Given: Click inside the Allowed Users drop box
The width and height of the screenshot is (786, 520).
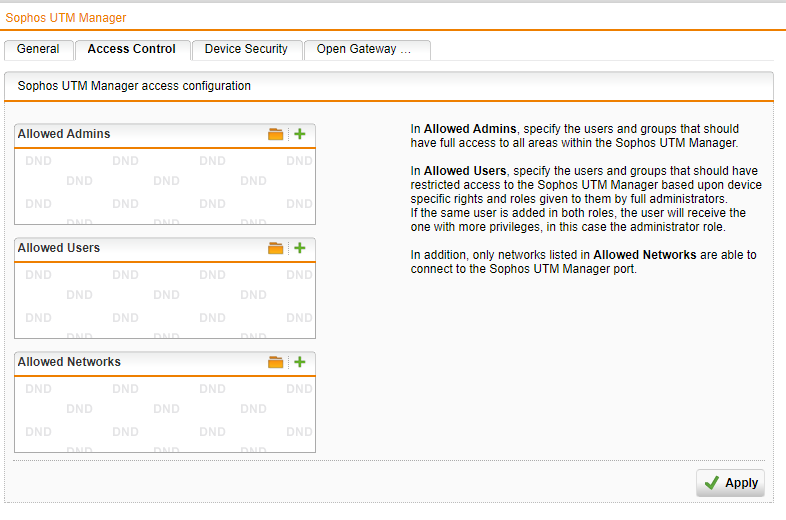Looking at the screenshot, I should (165, 300).
